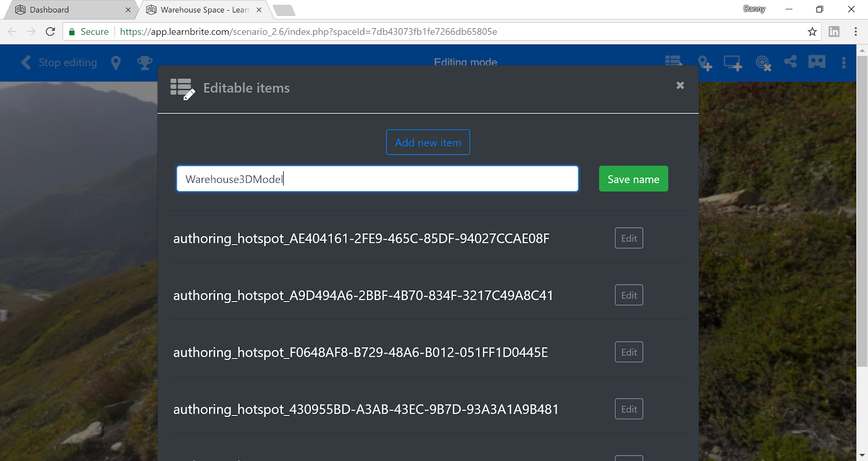Click the text authoring_hotspot_430955BD-A3AB-43EC-9B7D-93A3A1A9B481

click(x=366, y=409)
